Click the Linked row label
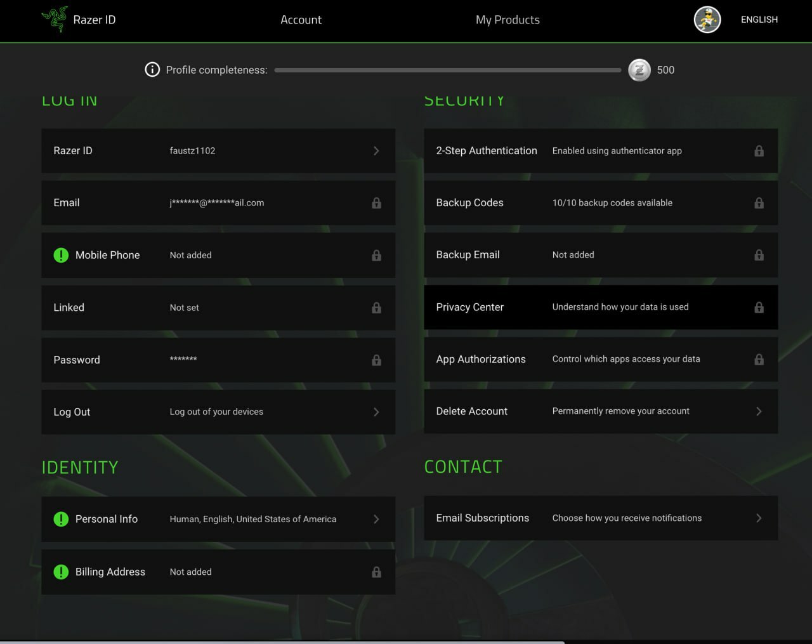 click(69, 308)
